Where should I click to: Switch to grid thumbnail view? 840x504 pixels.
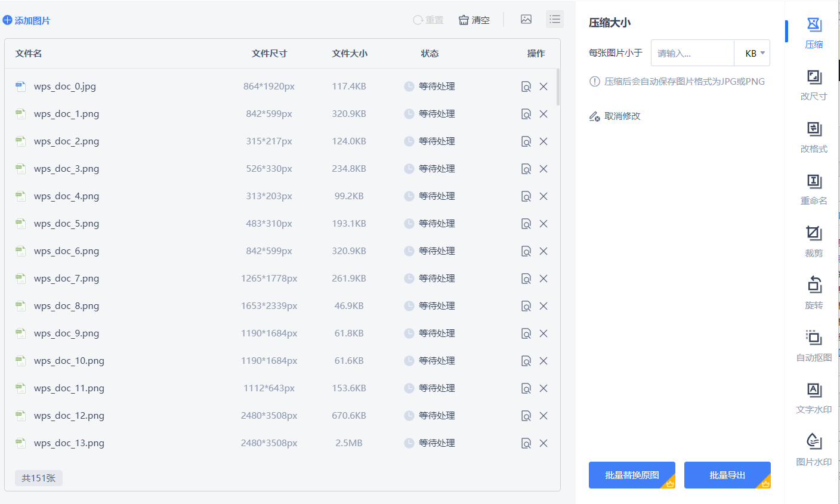click(526, 19)
